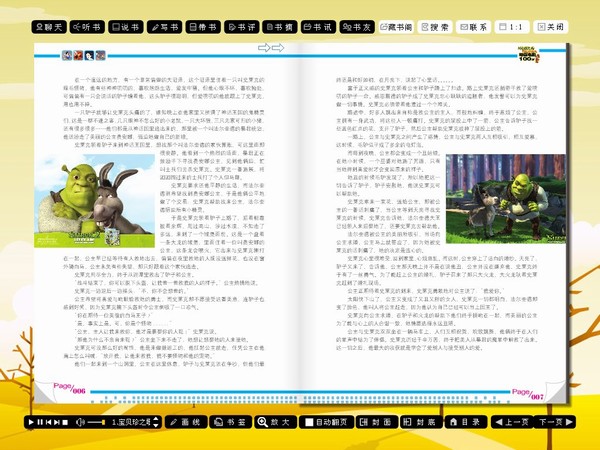
Task: Open the 聊天 chat button
Action: coord(49,27)
